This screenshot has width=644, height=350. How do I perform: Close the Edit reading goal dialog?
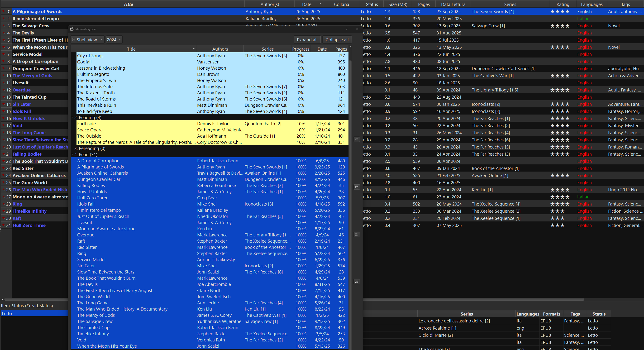click(357, 29)
